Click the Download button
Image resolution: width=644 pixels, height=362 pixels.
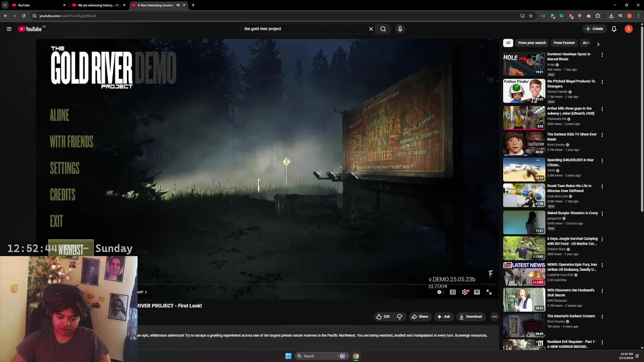coord(470,317)
